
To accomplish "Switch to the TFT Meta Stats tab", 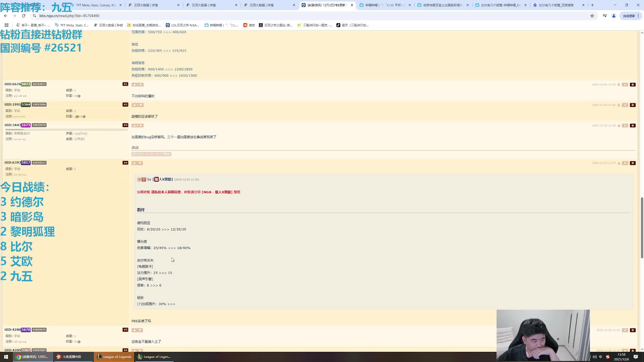I will 95,5.
